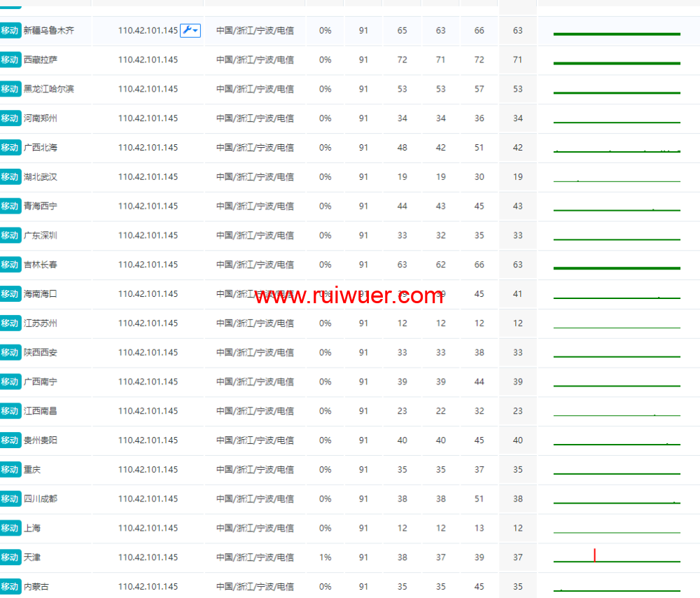This screenshot has height=598, width=700.
Task: Select 中国/浙江/宁波/电信 in the 陕西西安 row
Action: click(x=255, y=353)
